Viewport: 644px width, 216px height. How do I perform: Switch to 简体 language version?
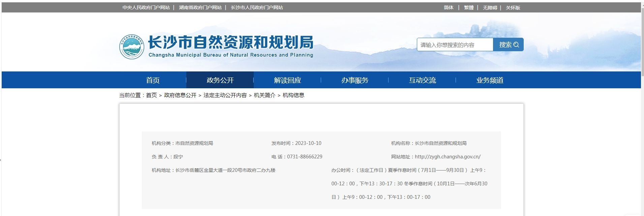[449, 7]
